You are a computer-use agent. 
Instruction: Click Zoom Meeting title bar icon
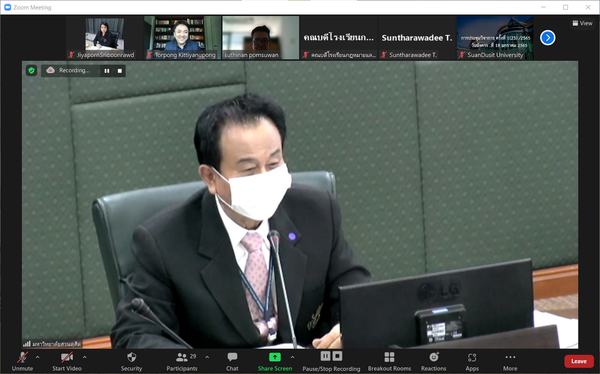(7, 7)
